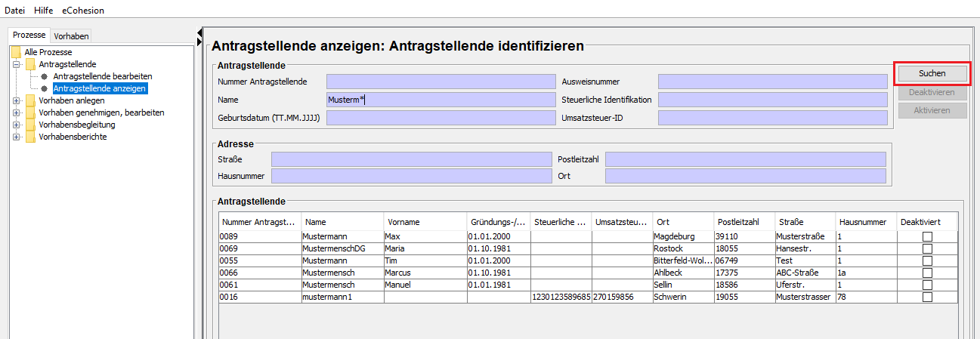Click the Antragstellende folder icon in tree
Screen dimensions: 980x339
30,64
